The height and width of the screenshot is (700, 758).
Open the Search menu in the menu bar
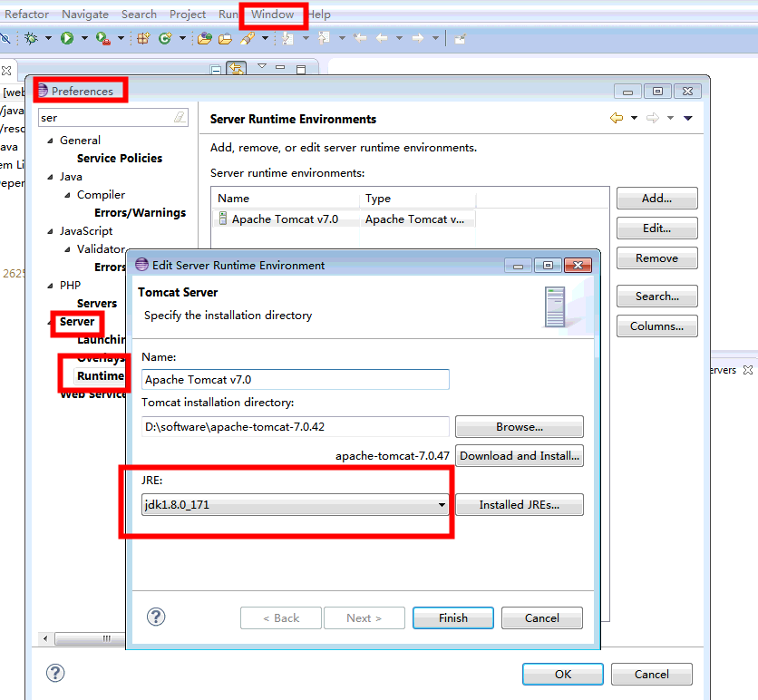[x=140, y=14]
